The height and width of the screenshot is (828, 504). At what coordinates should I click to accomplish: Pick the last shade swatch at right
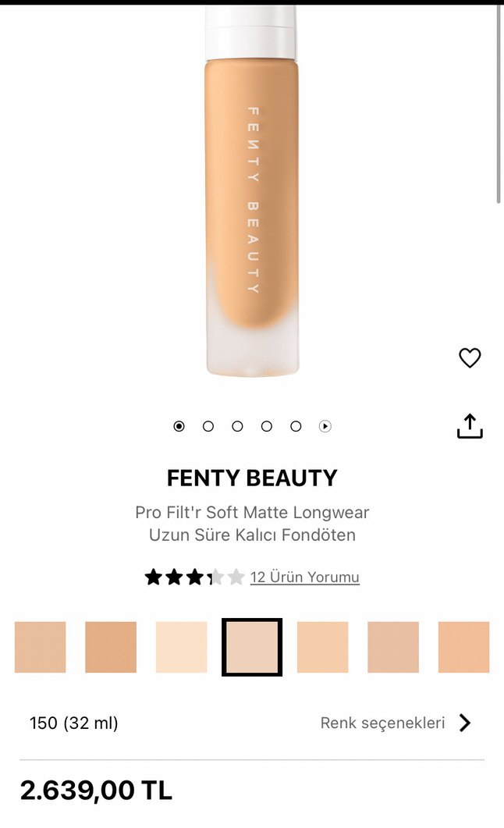(x=464, y=647)
